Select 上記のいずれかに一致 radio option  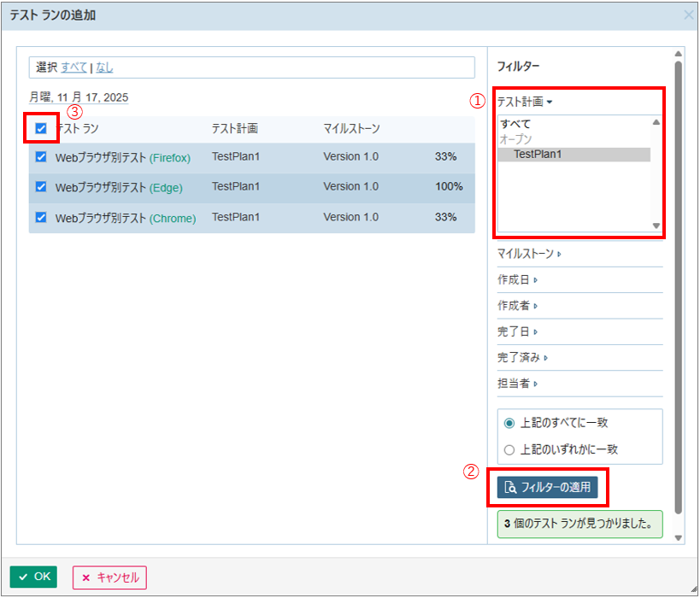point(509,449)
